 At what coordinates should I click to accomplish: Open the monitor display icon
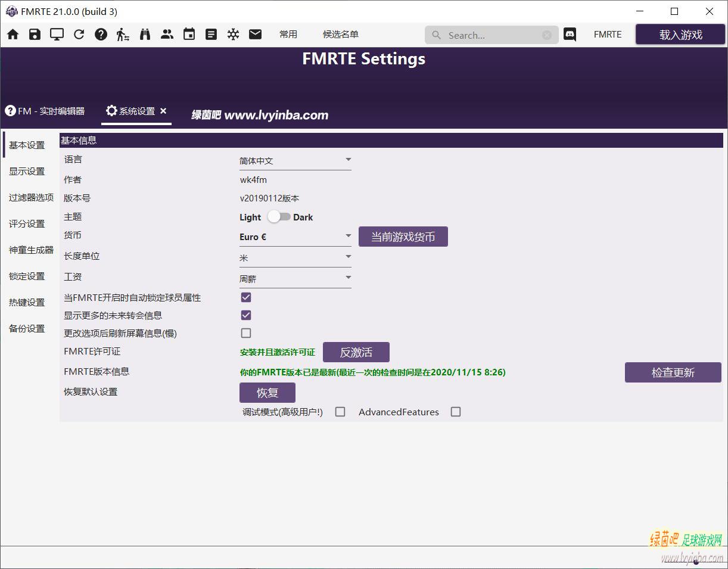(x=57, y=35)
